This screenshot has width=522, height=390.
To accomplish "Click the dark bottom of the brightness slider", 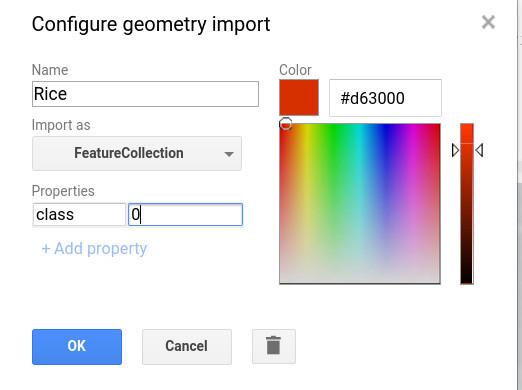I will (467, 277).
